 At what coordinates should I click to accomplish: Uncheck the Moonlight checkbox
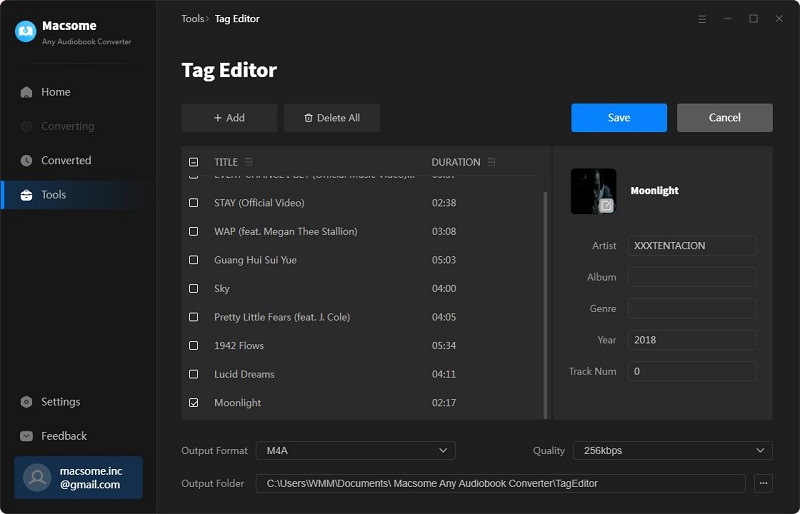[x=193, y=403]
